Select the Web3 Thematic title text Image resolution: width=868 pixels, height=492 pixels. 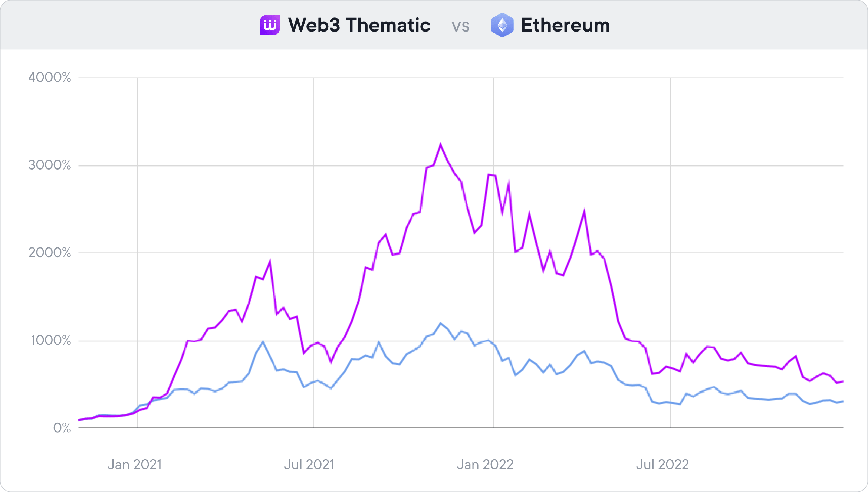[359, 25]
